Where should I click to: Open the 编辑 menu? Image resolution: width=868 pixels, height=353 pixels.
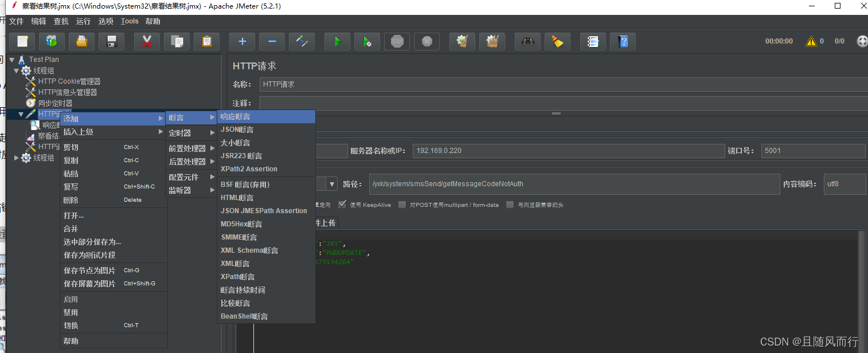[39, 21]
